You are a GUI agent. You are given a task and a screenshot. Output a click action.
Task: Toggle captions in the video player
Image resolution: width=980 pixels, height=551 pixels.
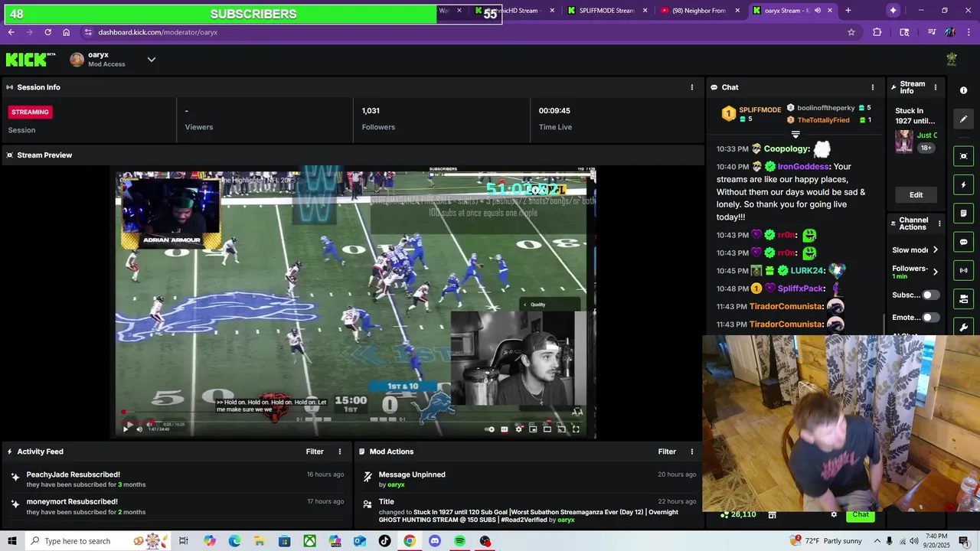(505, 429)
